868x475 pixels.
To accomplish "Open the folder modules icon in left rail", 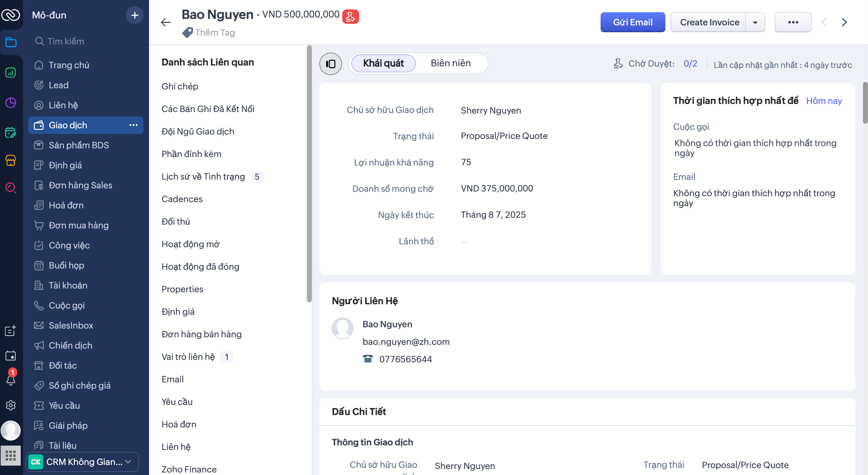I will click(11, 43).
